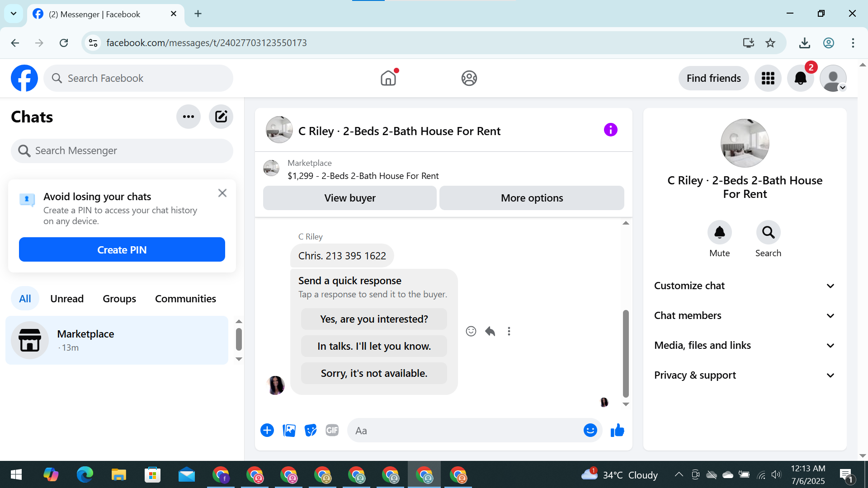Select the Communities tab

click(x=185, y=299)
